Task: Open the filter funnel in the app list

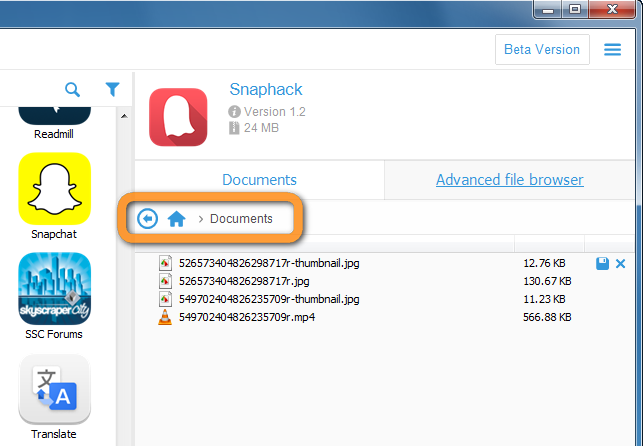Action: pyautogui.click(x=112, y=89)
